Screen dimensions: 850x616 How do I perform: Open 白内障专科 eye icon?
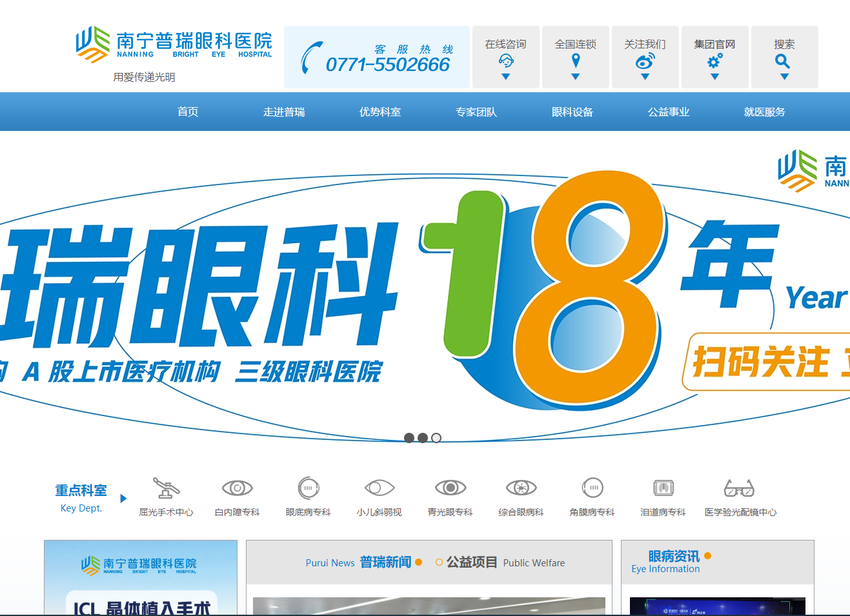tap(237, 488)
